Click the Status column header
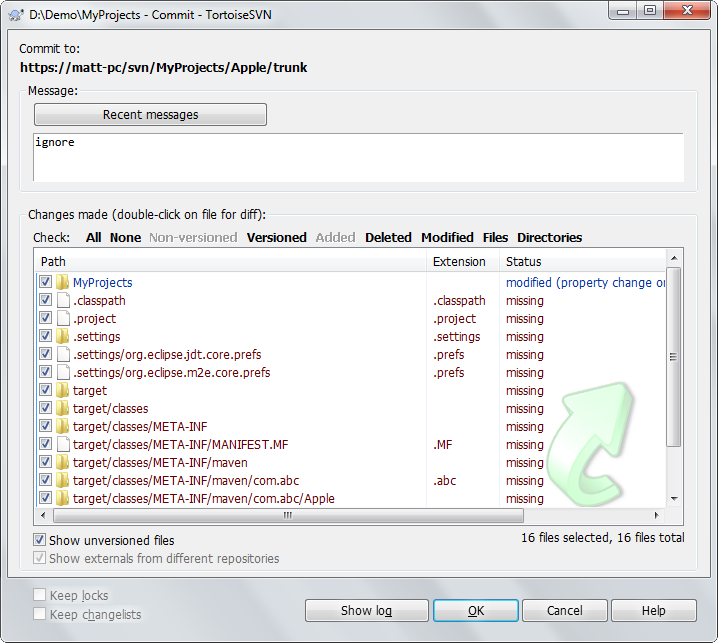Screen dimensions: 718x643 580,261
